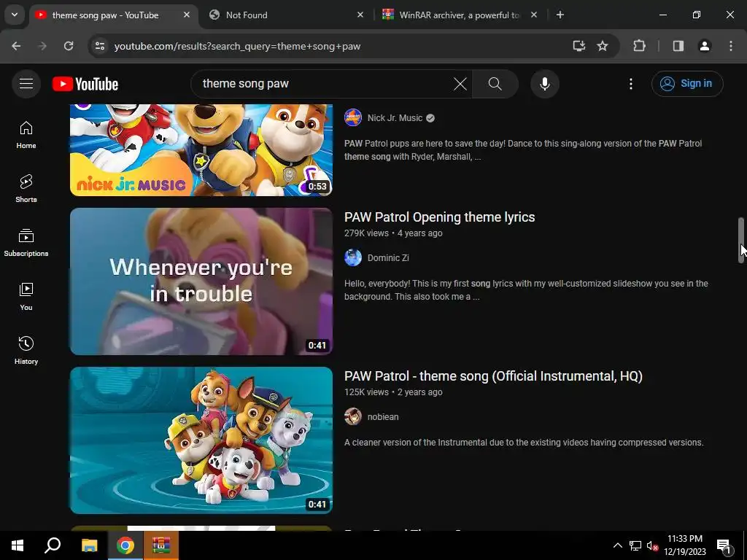Play the 'Whenever you're in trouble' thumbnail
The image size is (747, 560).
(x=201, y=281)
